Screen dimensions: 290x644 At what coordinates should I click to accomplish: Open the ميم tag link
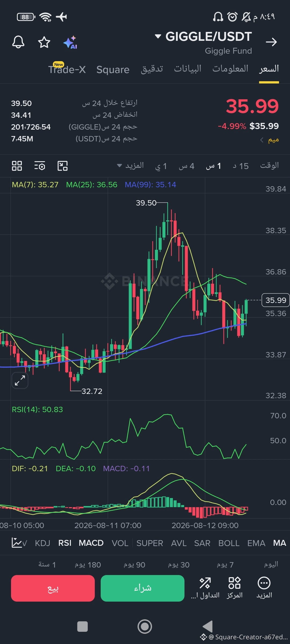coord(270,140)
